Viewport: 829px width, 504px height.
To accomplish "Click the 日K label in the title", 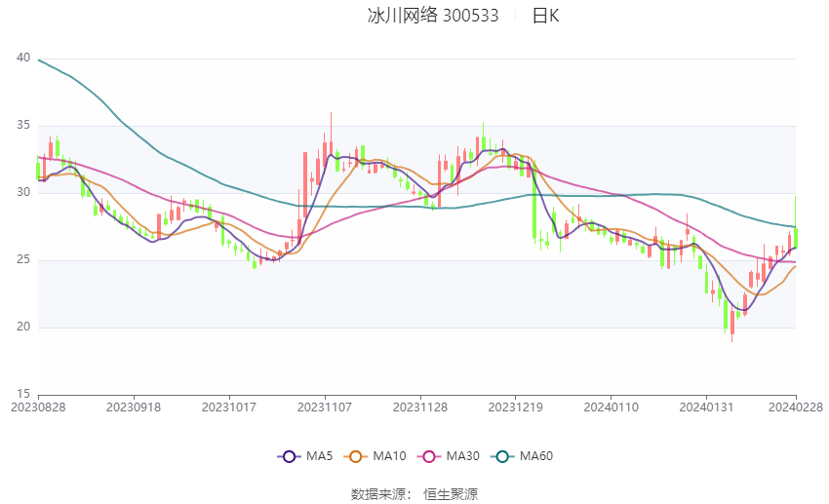I will [x=545, y=16].
